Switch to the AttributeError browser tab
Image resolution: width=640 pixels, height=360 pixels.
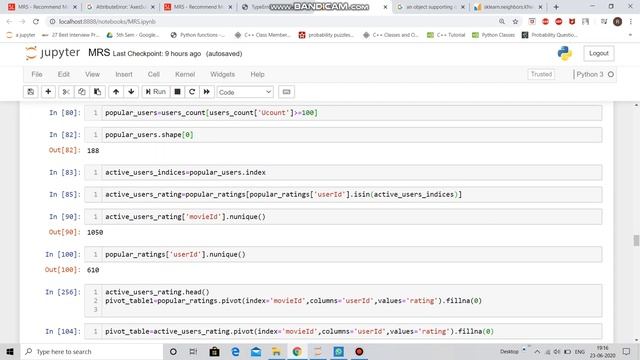point(121,7)
